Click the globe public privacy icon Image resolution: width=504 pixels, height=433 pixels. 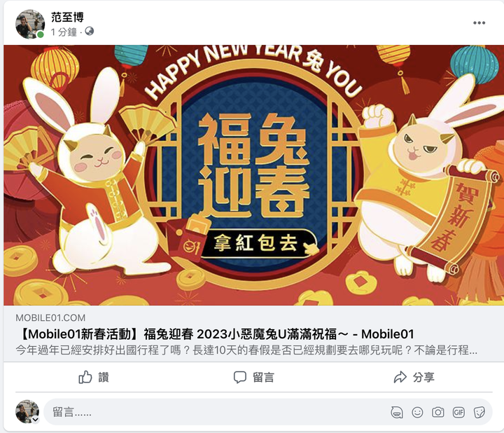90,32
